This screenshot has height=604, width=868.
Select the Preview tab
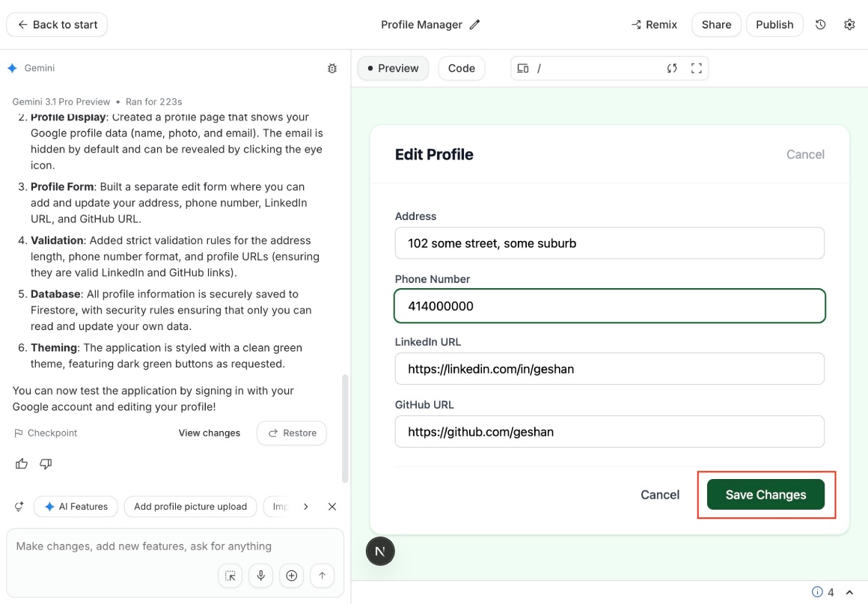click(393, 67)
